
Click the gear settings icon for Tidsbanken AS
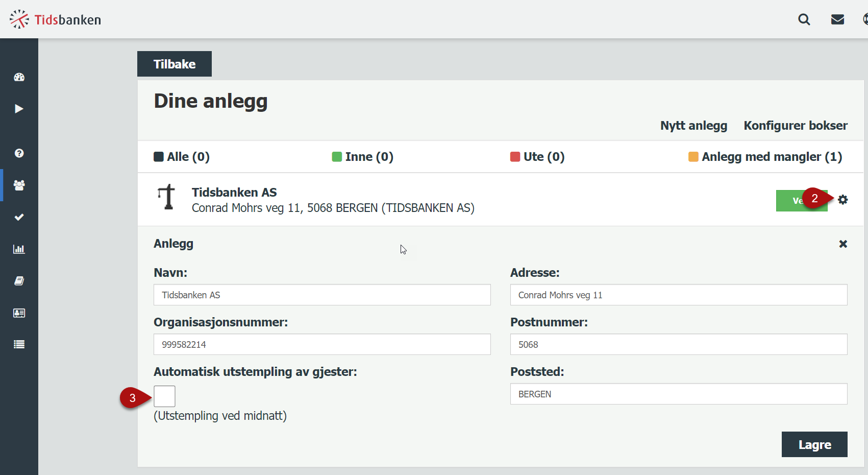843,200
